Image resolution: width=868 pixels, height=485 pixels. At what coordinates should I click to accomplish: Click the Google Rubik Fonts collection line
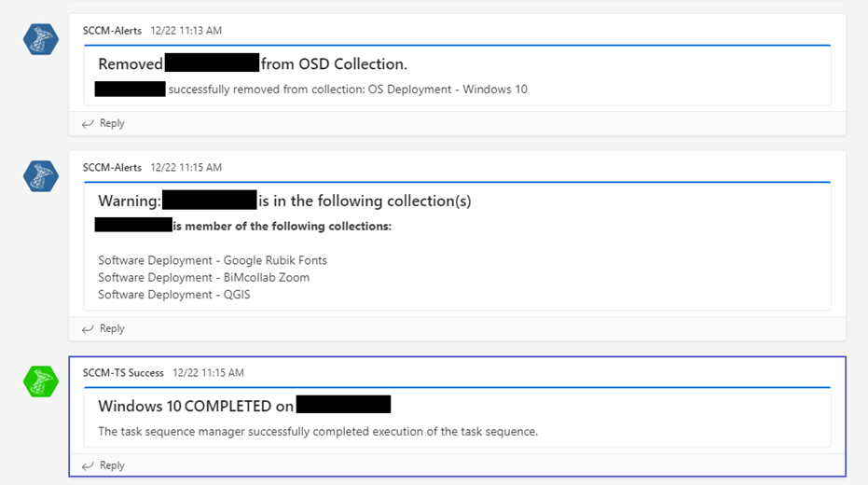(x=213, y=260)
